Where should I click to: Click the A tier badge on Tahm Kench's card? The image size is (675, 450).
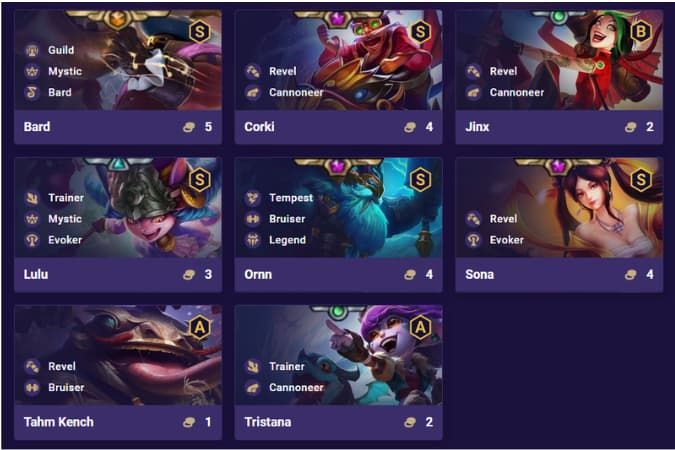pos(200,328)
